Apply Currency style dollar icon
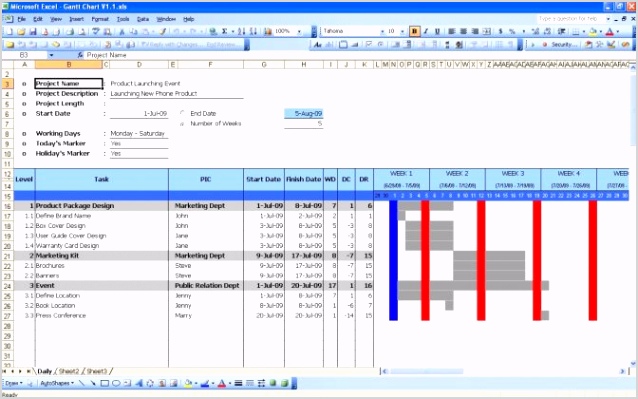638x399 pixels. [x=500, y=31]
